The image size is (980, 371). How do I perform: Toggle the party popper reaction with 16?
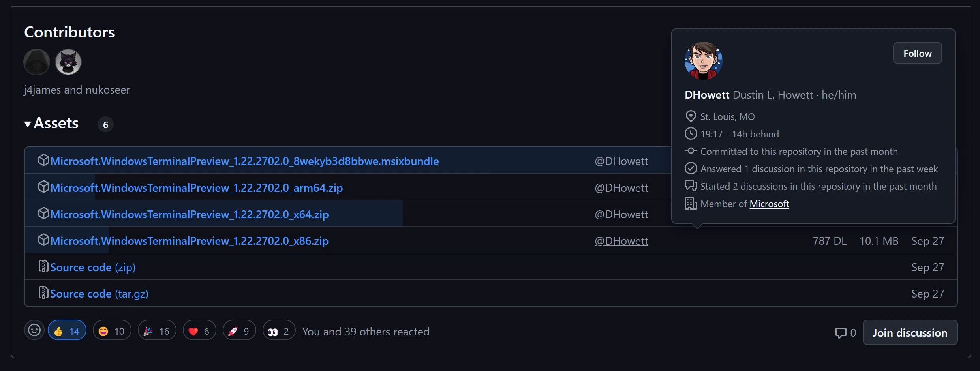[157, 330]
